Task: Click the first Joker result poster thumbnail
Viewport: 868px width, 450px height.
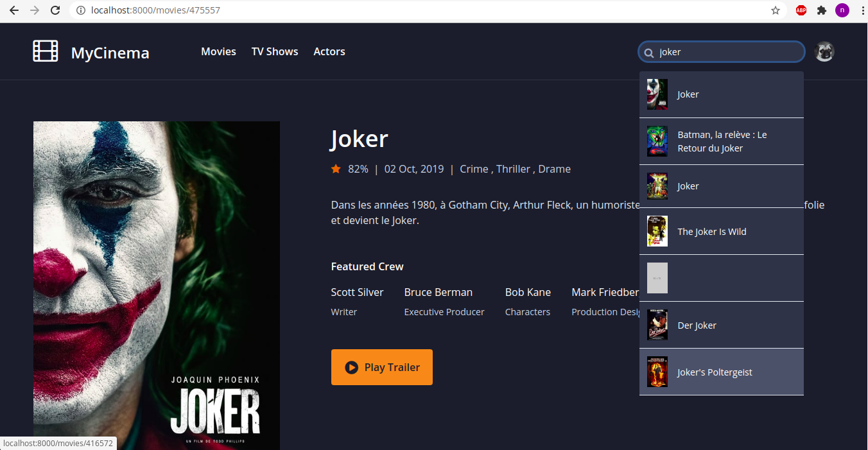Action: click(657, 94)
